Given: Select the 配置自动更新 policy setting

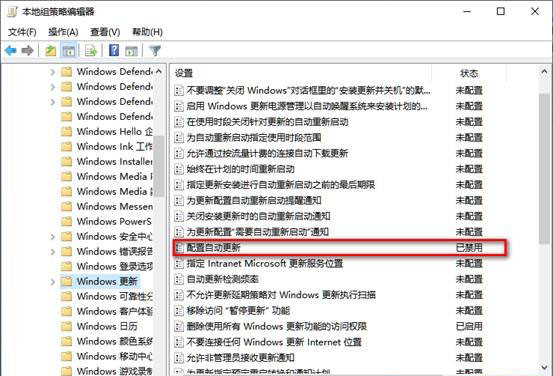Looking at the screenshot, I should pyautogui.click(x=340, y=248).
